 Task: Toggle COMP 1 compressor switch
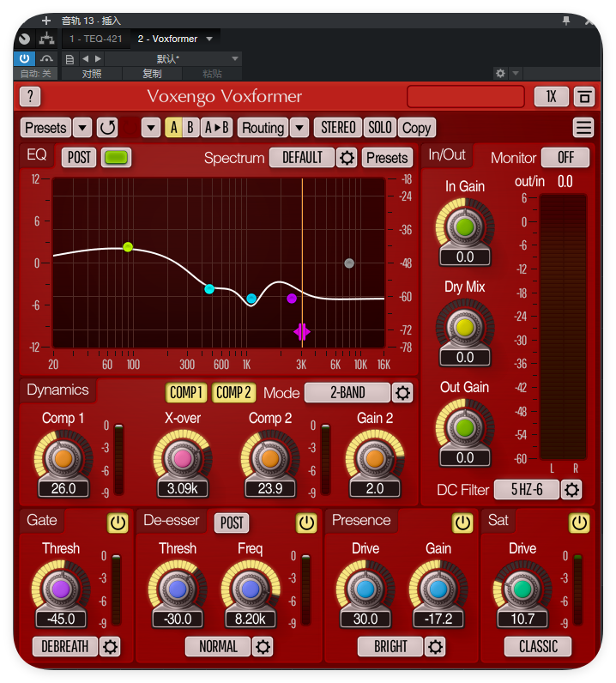pyautogui.click(x=186, y=393)
